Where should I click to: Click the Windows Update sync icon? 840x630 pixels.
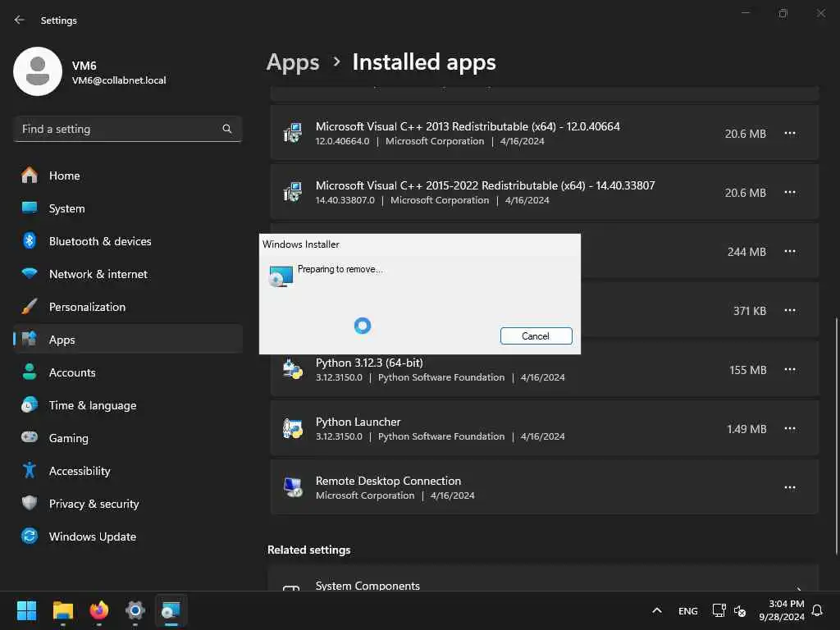30,536
